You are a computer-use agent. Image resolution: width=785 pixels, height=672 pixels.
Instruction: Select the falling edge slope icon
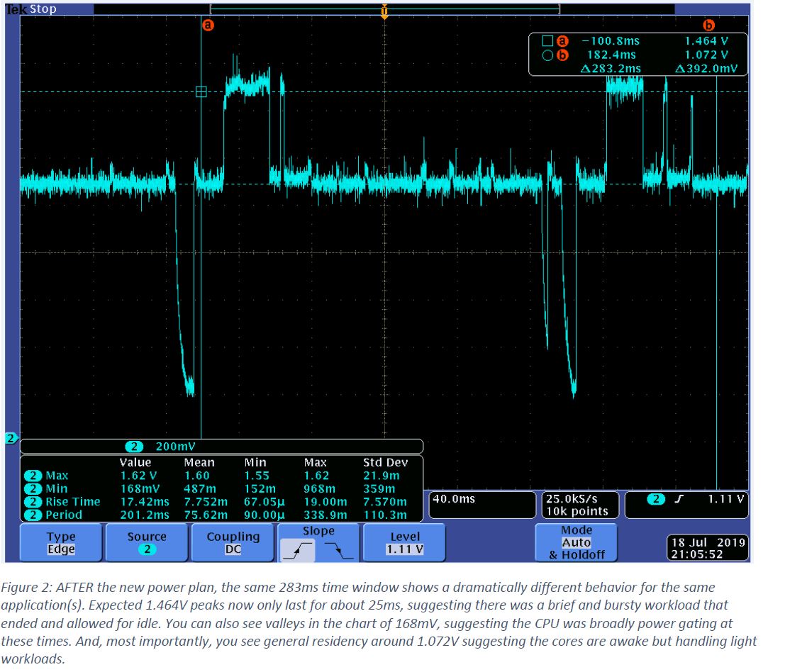click(x=339, y=550)
